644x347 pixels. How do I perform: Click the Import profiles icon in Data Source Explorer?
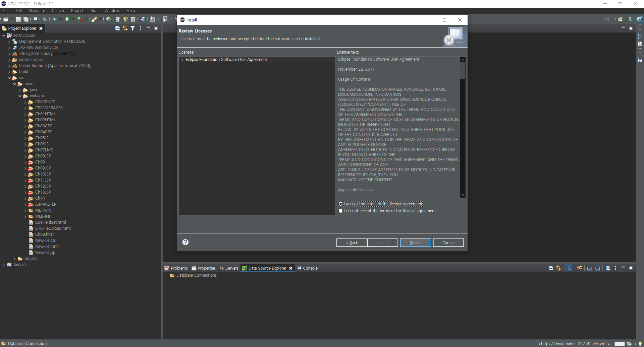click(x=590, y=268)
